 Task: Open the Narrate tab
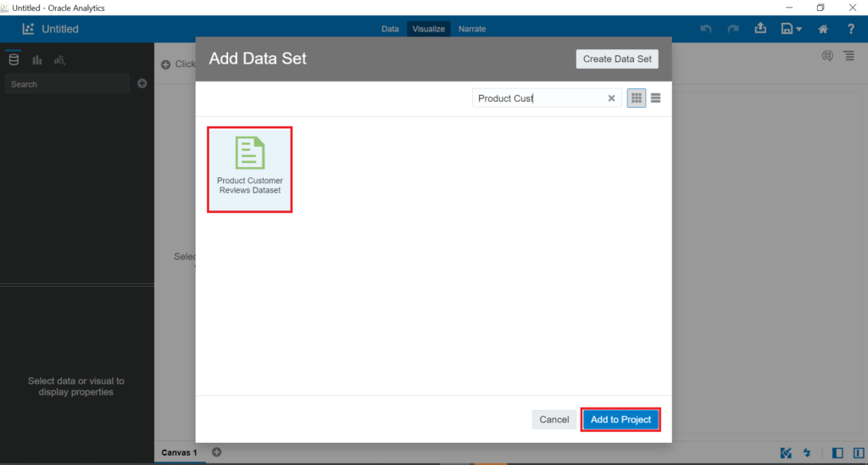click(472, 29)
